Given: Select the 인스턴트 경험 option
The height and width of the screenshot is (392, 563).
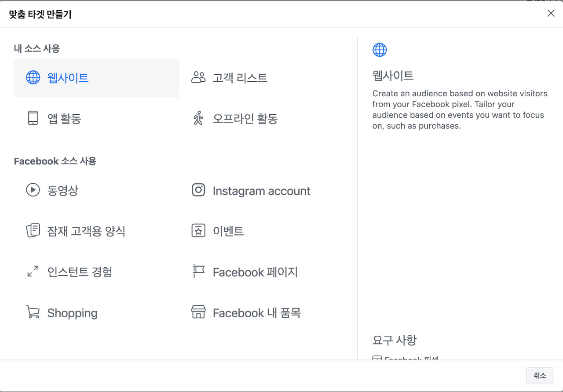Looking at the screenshot, I should (97, 272).
